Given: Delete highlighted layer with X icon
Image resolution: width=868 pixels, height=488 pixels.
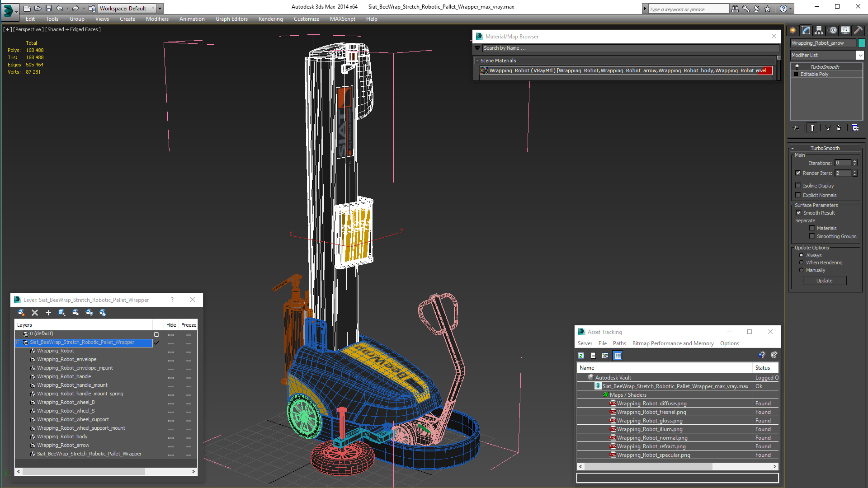Looking at the screenshot, I should tap(35, 313).
